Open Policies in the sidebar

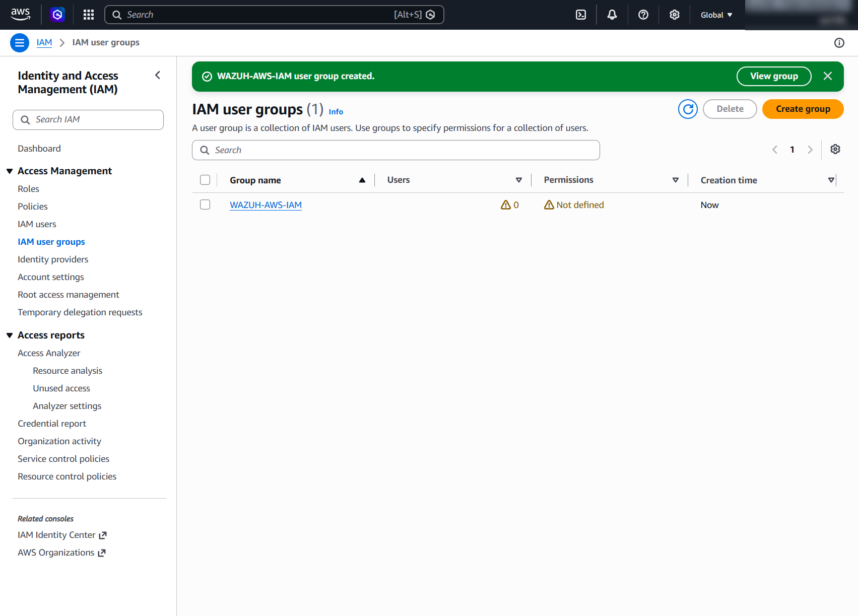(x=33, y=207)
